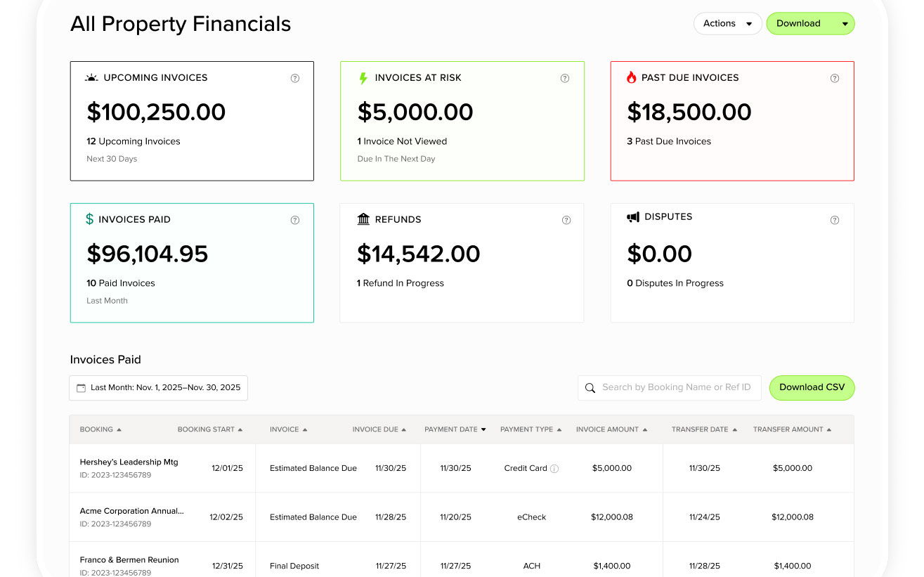Open the Last Month date range picker
The height and width of the screenshot is (577, 924).
coord(158,388)
